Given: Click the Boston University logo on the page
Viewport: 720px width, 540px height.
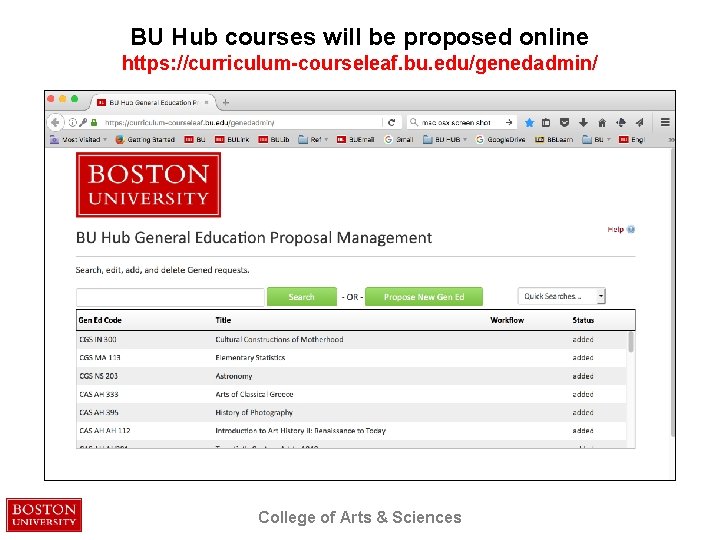Looking at the screenshot, I should (x=148, y=185).
